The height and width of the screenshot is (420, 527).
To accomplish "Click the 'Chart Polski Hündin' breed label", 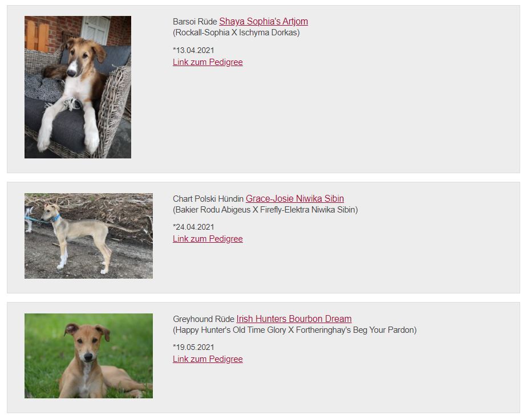I will click(x=208, y=198).
